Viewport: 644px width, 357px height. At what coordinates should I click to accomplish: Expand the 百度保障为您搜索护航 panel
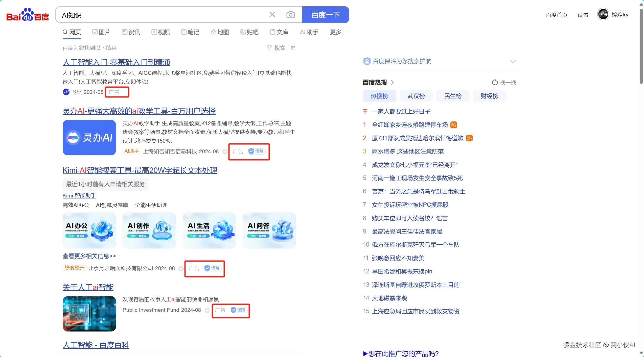(x=513, y=61)
